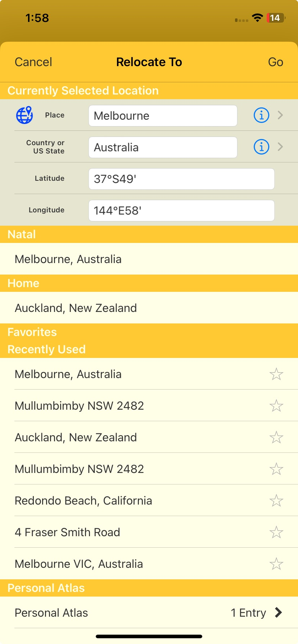Expand Personal Atlas with the arrow
298x644 pixels.
pyautogui.click(x=278, y=612)
